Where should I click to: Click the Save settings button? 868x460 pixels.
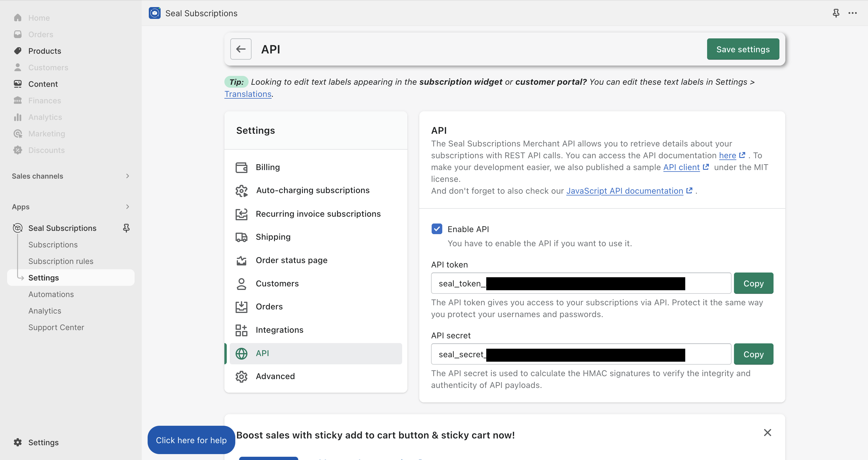743,49
